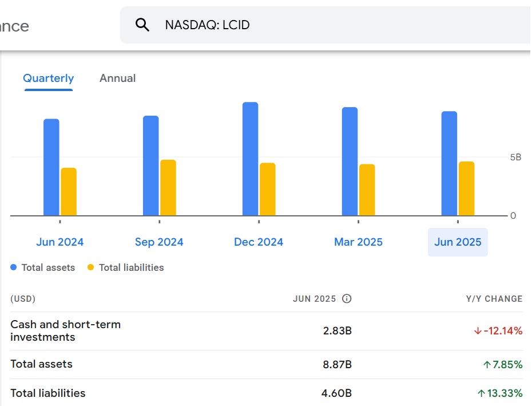
Task: Click the search magnifier icon
Action: point(142,25)
